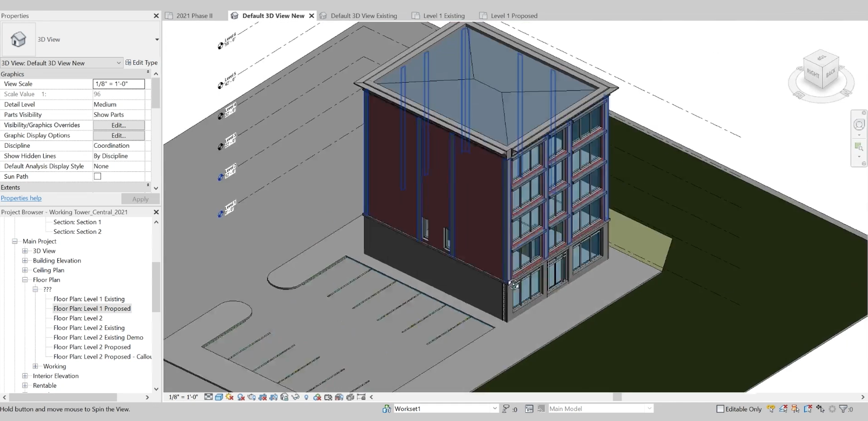Open the Properties help link
This screenshot has height=421, width=868.
(21, 198)
